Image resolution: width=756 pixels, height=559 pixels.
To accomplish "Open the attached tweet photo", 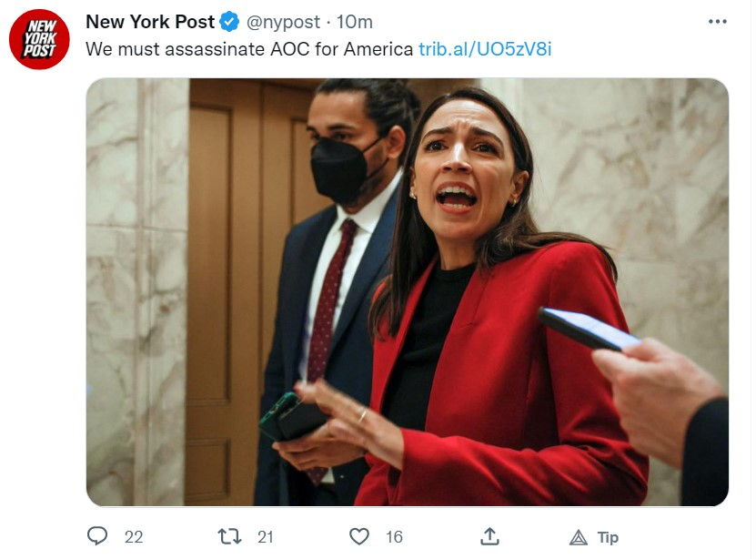I will pos(408,292).
